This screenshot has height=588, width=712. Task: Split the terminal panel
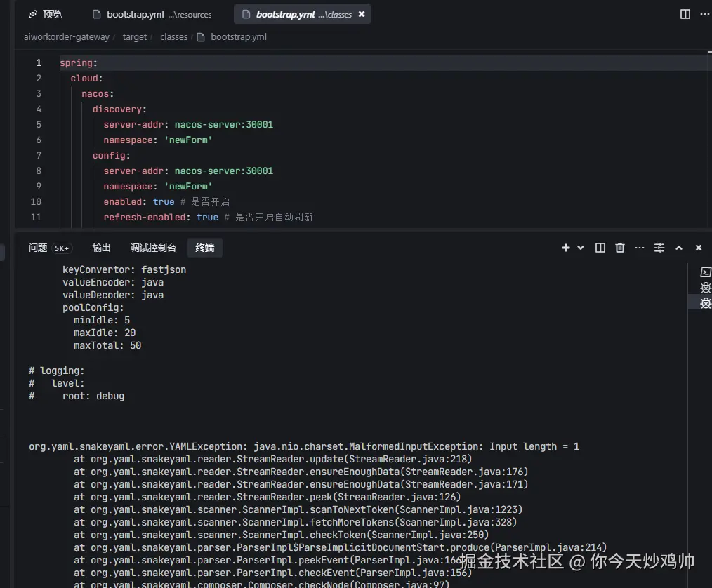pyautogui.click(x=600, y=247)
